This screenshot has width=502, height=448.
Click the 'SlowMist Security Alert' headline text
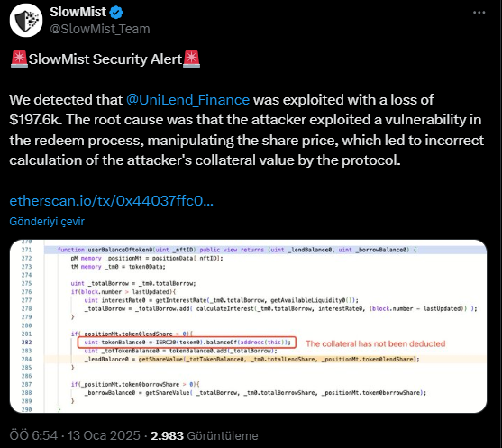(x=105, y=59)
